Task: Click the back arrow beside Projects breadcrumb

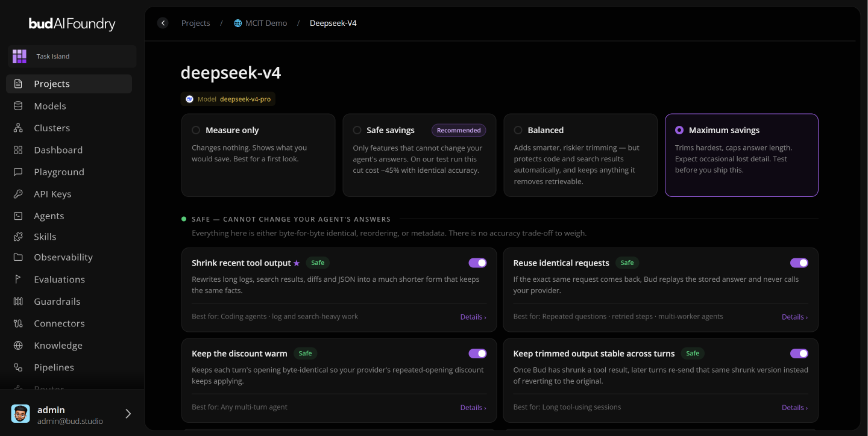Action: [163, 23]
